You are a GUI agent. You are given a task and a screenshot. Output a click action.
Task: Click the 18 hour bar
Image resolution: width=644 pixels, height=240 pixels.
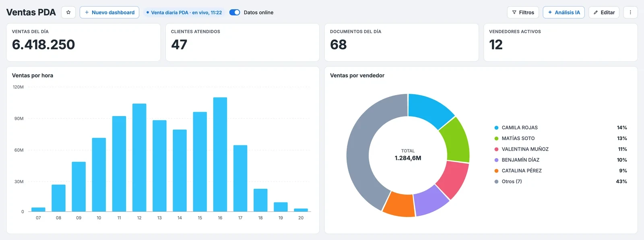tap(260, 200)
